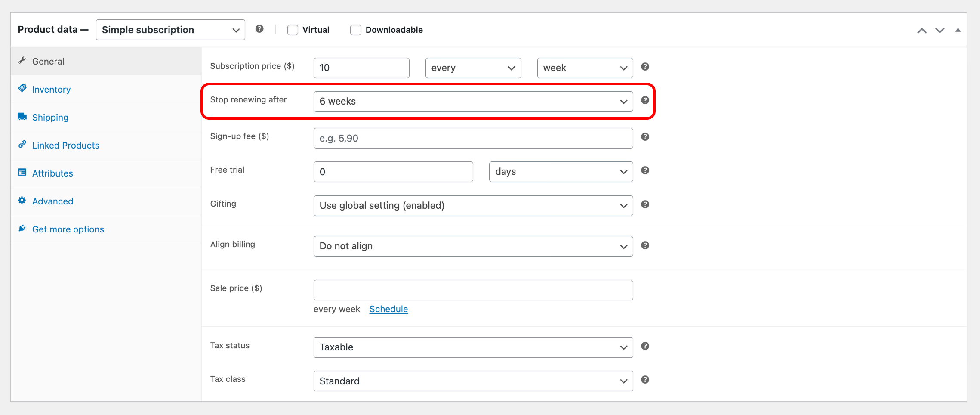Open the Free trial 'days' dropdown

pos(561,172)
